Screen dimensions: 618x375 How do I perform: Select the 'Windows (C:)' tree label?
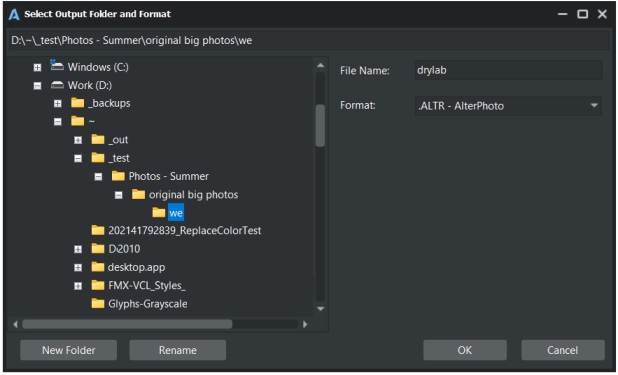pos(98,67)
